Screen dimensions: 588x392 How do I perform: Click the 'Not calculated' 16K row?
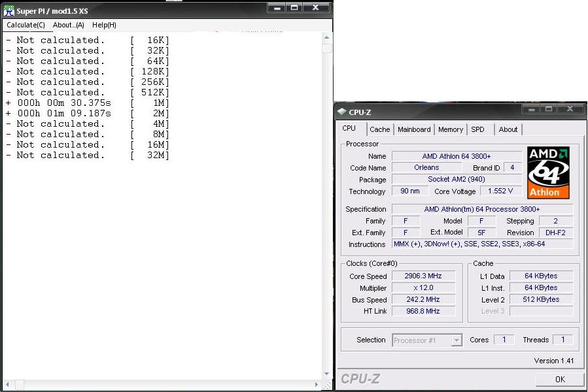pos(88,40)
